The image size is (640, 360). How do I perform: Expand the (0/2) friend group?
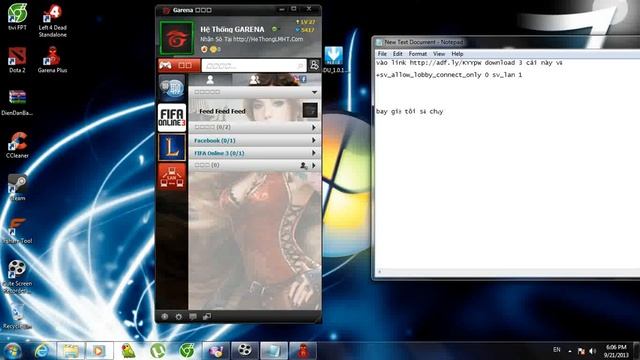(254, 127)
